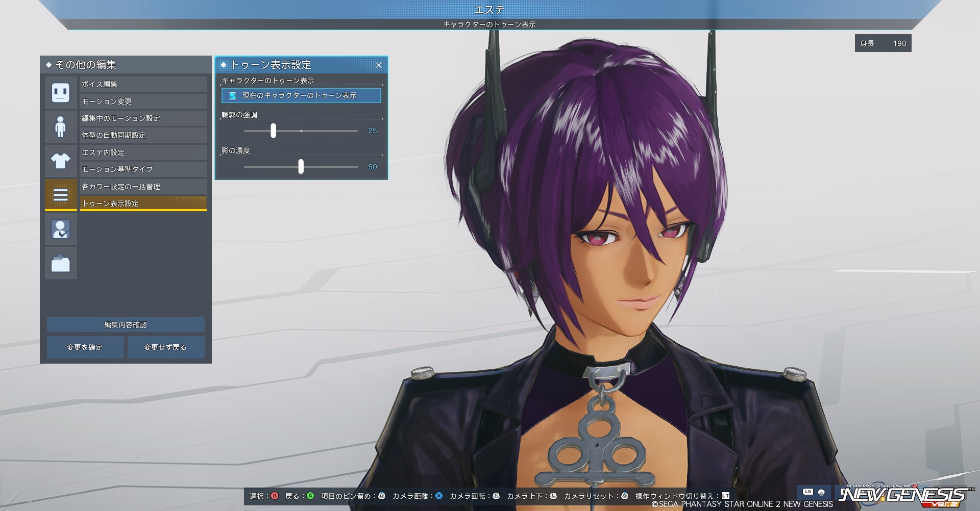
Task: Click the LB shoulder button icon
Action: (807, 492)
